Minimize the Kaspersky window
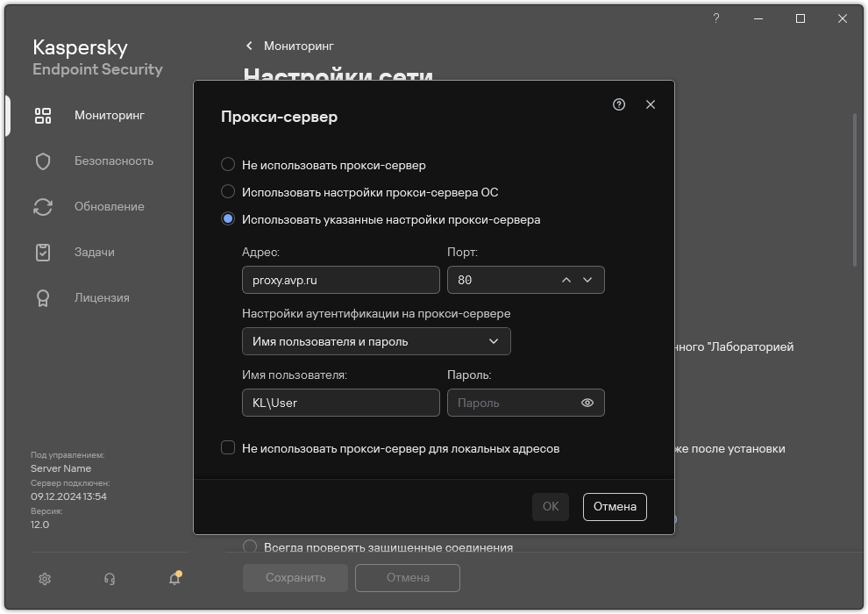 [x=758, y=18]
